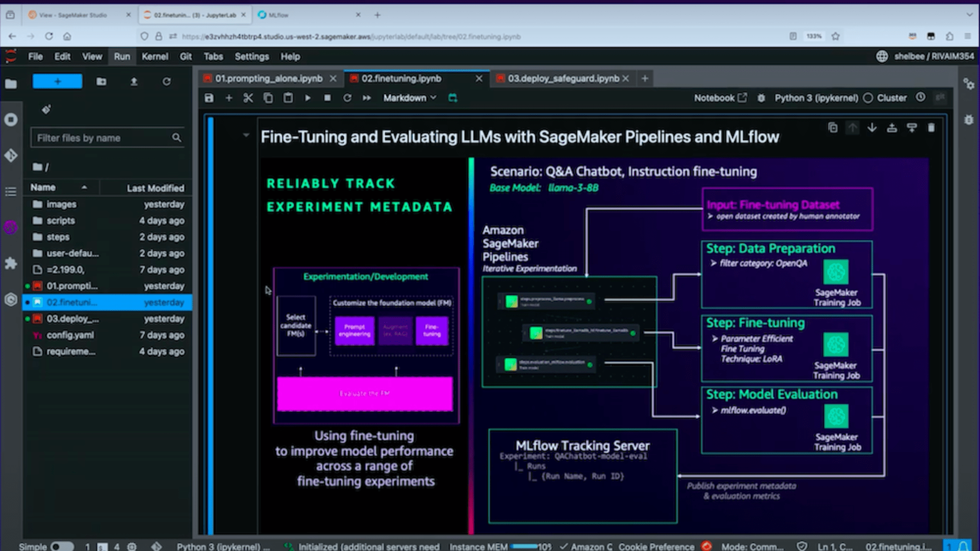Paste cell from clipboard
The image size is (980, 551).
pyautogui.click(x=288, y=98)
